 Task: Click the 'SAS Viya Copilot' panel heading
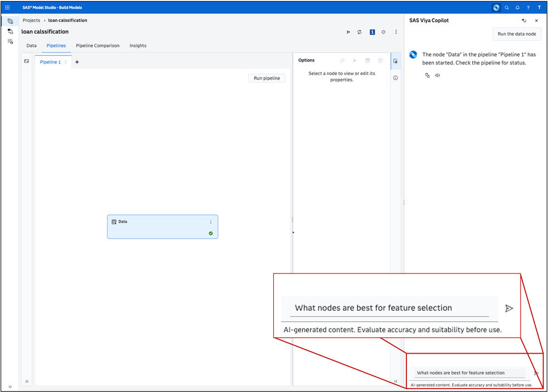[429, 20]
